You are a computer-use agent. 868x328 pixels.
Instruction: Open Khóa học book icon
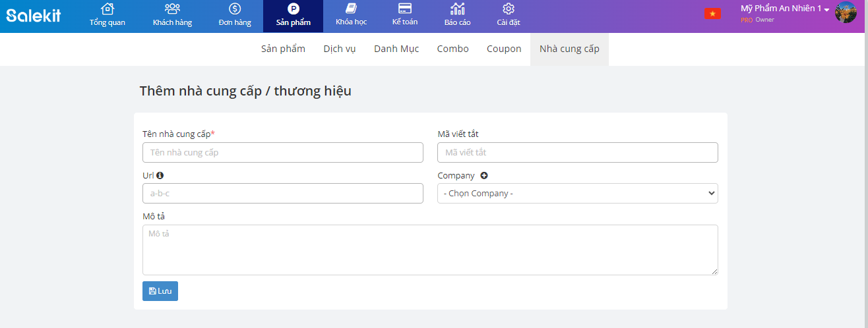pos(351,9)
